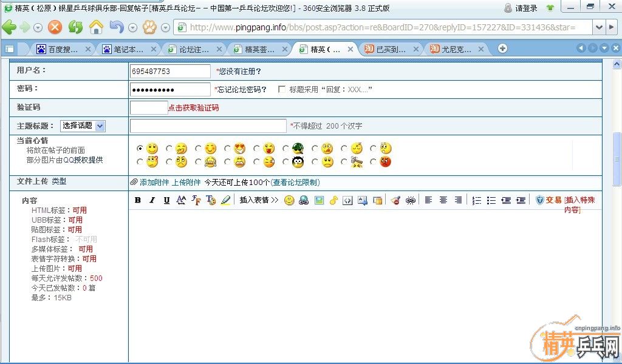622x364 pixels.
Task: Center align the text
Action: point(443,200)
